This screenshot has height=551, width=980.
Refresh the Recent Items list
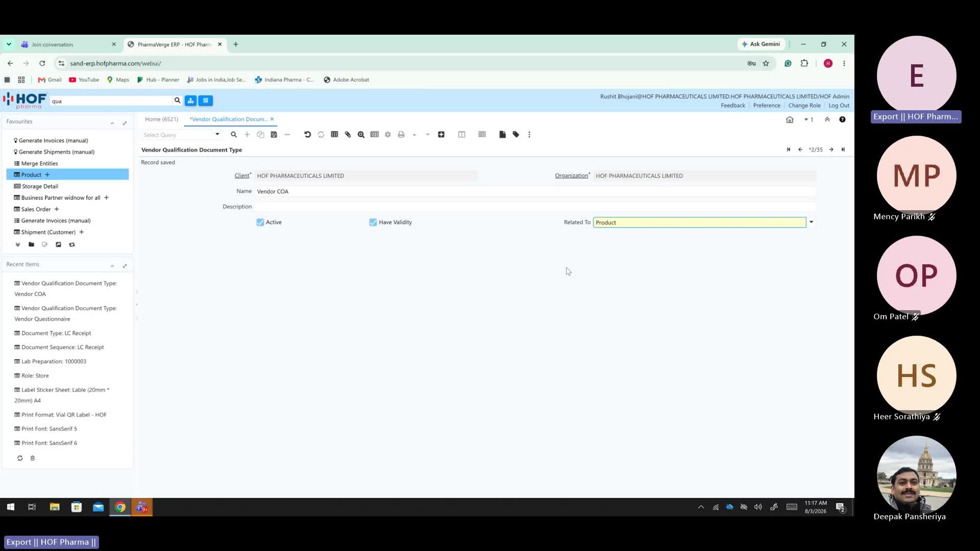click(x=20, y=458)
